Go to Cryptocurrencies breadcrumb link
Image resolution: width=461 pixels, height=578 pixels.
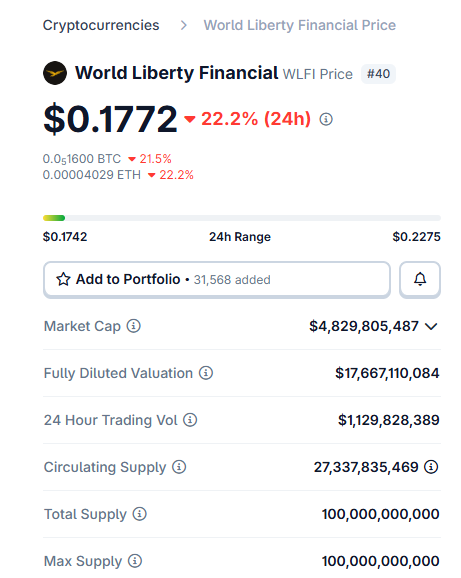[101, 25]
